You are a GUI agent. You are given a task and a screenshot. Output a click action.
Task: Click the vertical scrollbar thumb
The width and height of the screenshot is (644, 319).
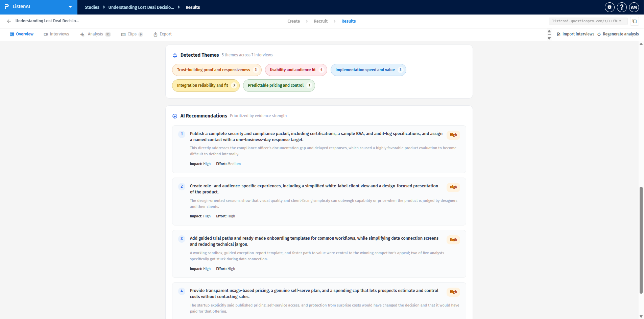pos(641,240)
